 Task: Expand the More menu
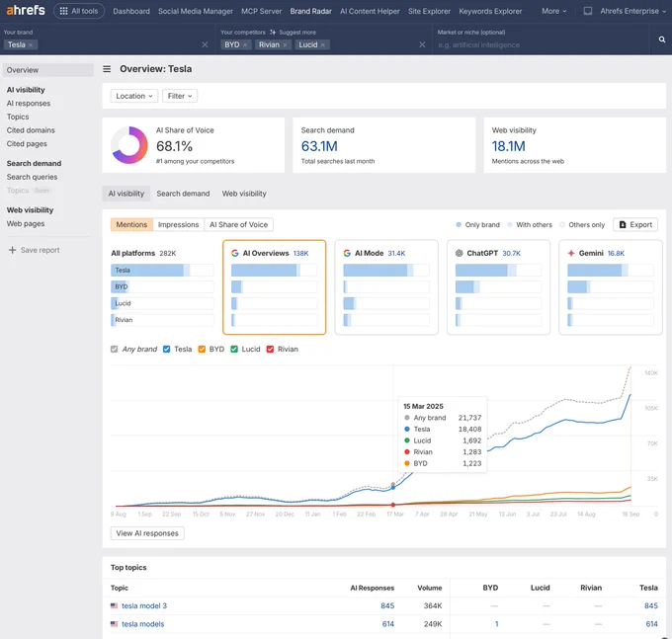553,11
